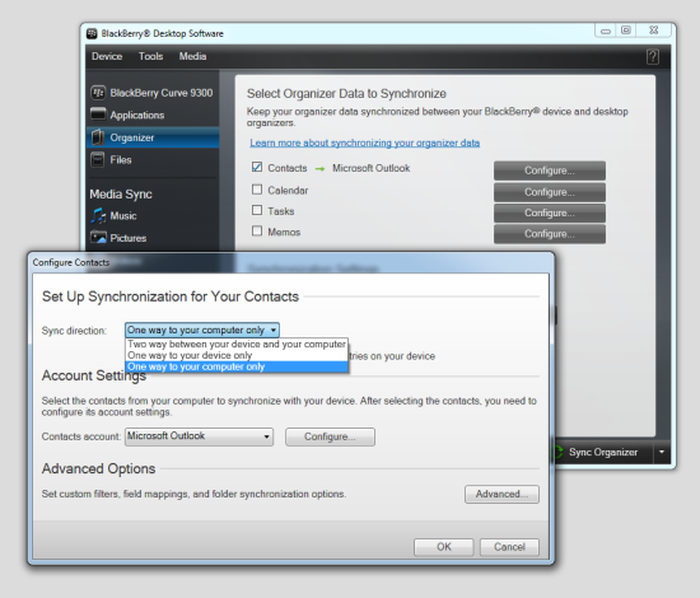Choose Two way between your device and your computer
Image resolution: width=700 pixels, height=598 pixels.
coord(237,344)
